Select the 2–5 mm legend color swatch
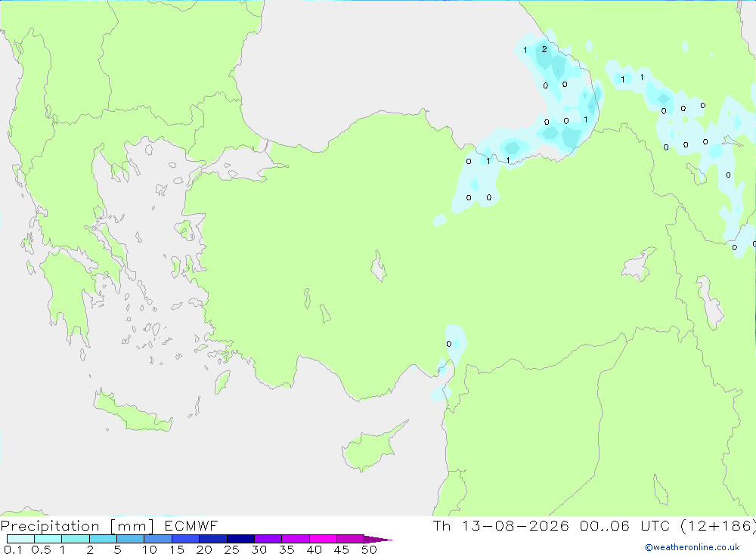The image size is (756, 554). pos(103,539)
